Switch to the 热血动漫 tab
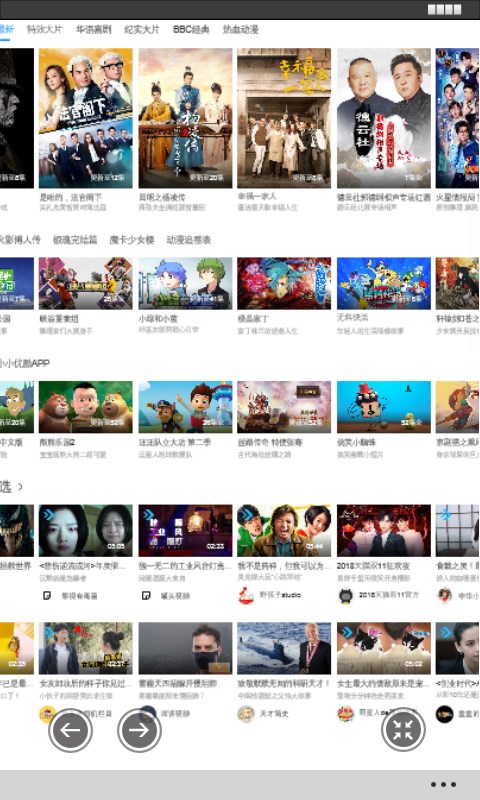The image size is (480, 800). point(241,30)
